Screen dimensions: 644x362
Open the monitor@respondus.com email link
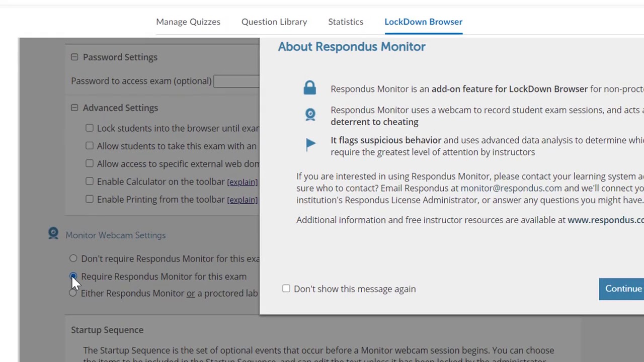click(x=511, y=188)
